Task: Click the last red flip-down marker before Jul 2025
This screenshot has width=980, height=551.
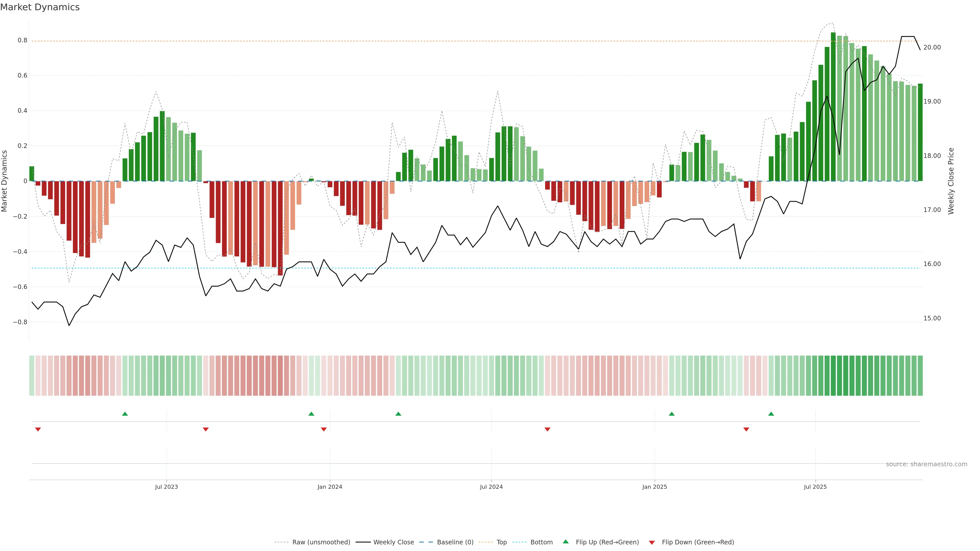Action: [746, 429]
